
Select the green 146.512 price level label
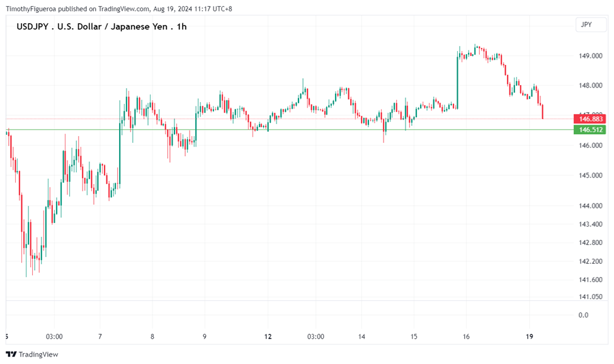click(591, 130)
